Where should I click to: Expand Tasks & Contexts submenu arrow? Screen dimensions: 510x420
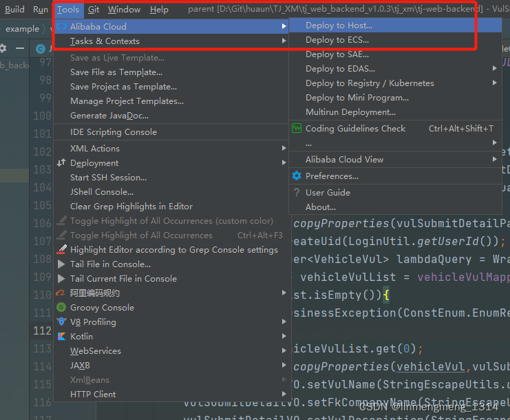coord(284,41)
